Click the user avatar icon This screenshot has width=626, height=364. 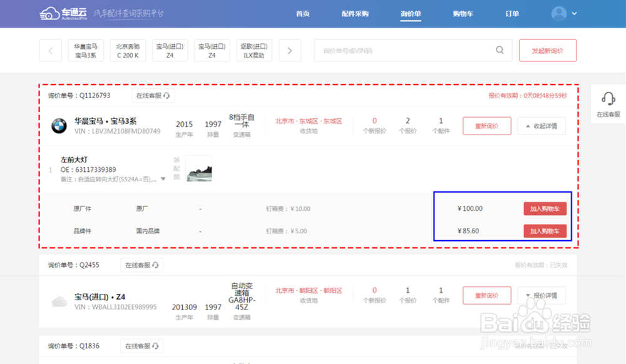[559, 14]
